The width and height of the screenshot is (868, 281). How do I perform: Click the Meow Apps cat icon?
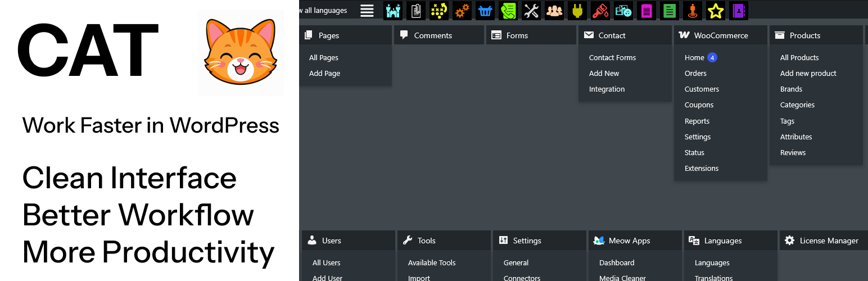[599, 240]
